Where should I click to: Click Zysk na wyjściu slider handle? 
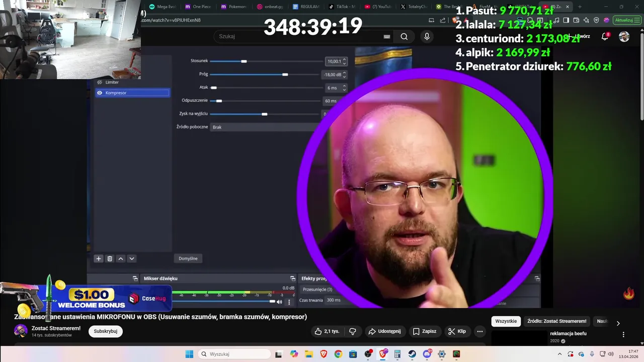tap(265, 114)
